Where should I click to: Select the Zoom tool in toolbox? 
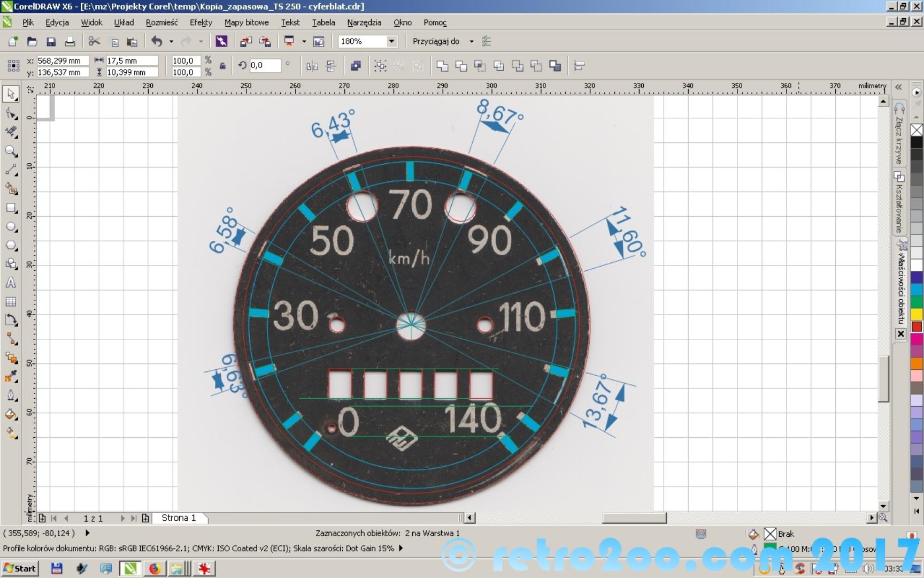11,151
